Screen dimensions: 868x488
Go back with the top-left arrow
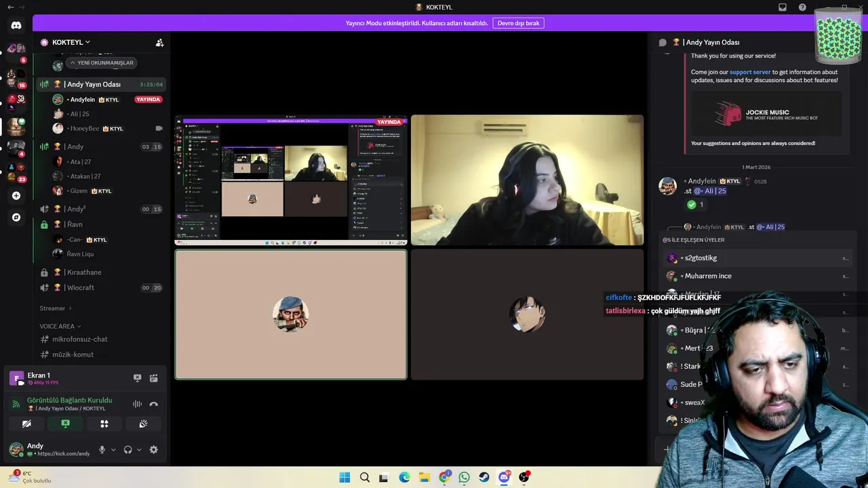(10, 7)
